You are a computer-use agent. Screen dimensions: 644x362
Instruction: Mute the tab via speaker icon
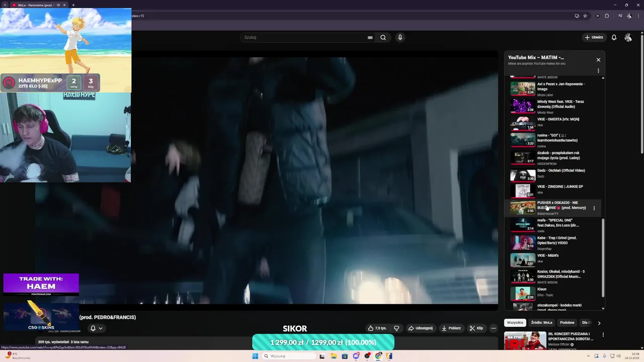[58, 5]
